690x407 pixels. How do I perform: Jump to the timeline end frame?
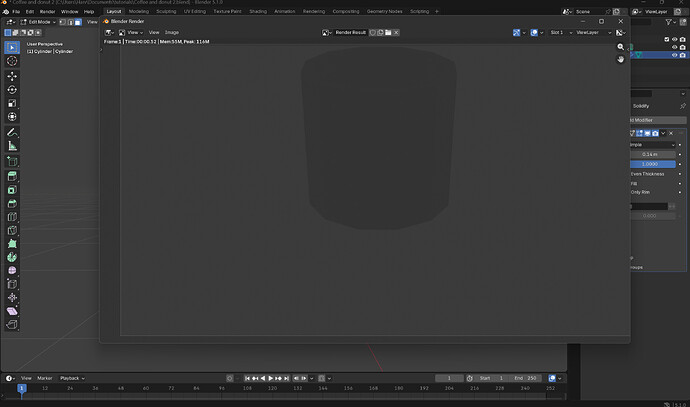(x=286, y=378)
